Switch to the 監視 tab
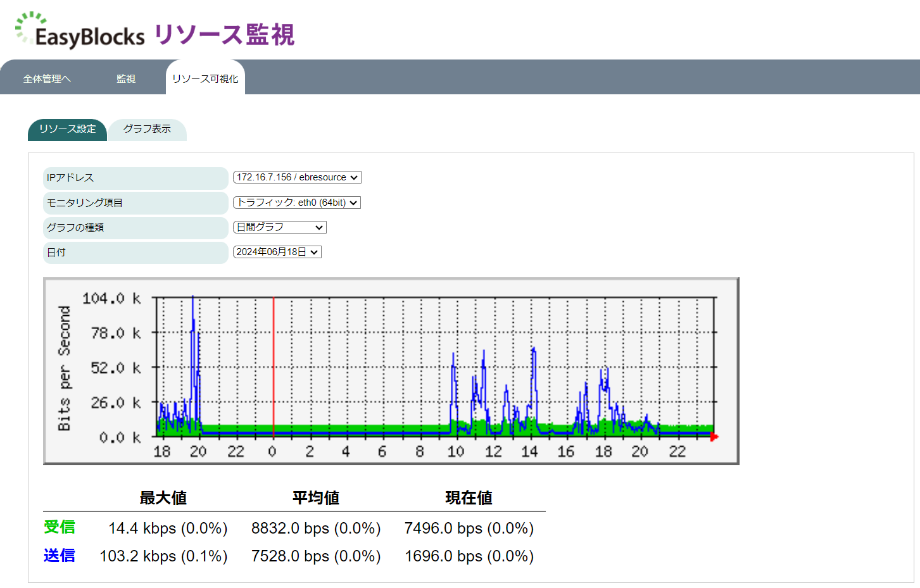 pyautogui.click(x=126, y=78)
